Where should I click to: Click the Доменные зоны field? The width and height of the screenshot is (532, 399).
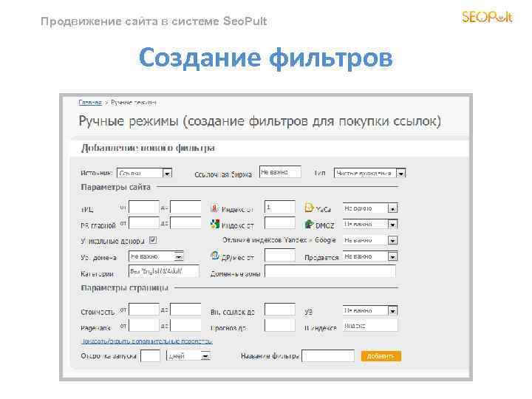pos(330,271)
